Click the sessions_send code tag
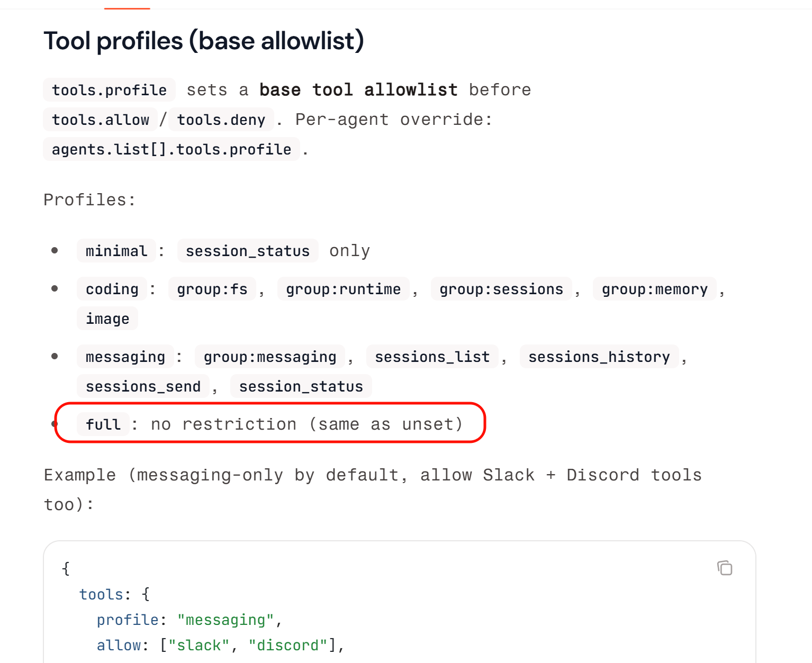The width and height of the screenshot is (812, 663). tap(143, 386)
